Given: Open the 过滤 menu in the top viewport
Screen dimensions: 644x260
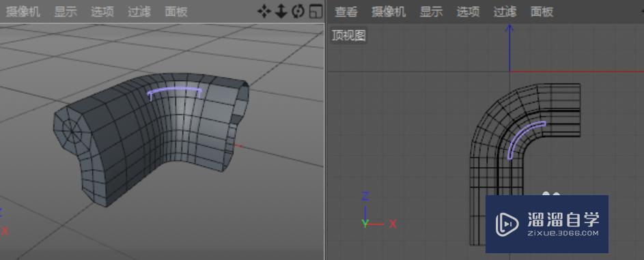Looking at the screenshot, I should point(505,12).
